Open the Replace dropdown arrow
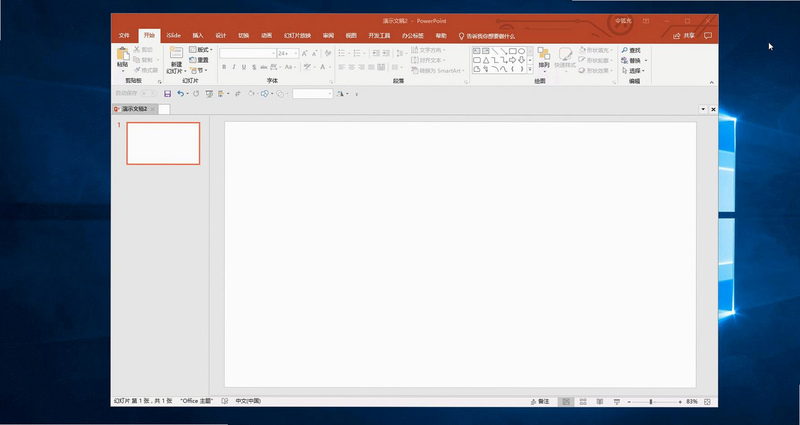Viewport: 800px width, 425px height. point(646,61)
